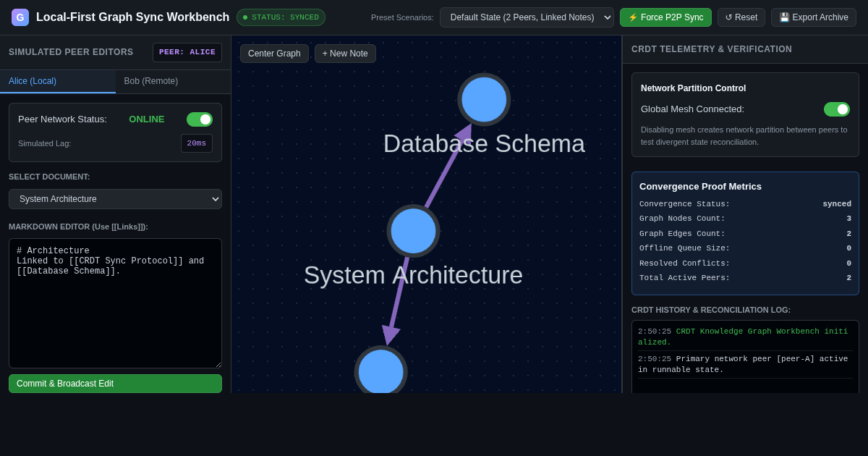Toggle Global Mesh Connected switch
Image resolution: width=868 pixels, height=456 pixels.
[x=837, y=109]
